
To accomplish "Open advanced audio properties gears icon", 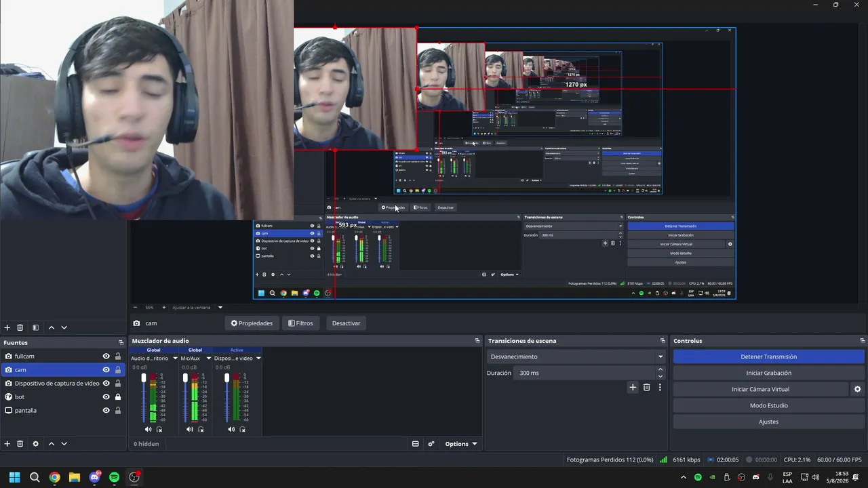I will (431, 444).
